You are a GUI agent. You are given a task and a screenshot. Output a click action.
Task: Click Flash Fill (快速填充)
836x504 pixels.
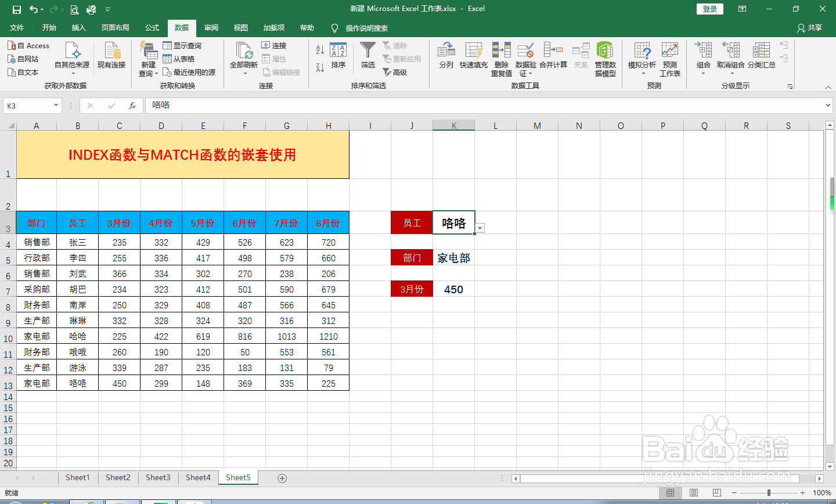[x=474, y=56]
